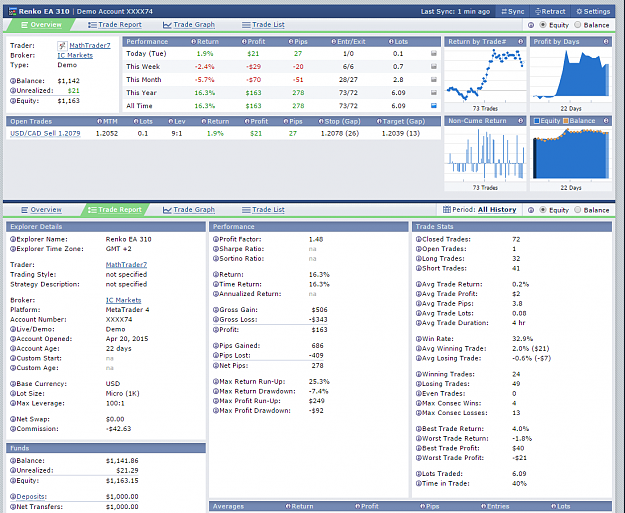This screenshot has height=513, width=625.
Task: Click the help icon beside Unrealized in the top account summary
Action: (13, 91)
